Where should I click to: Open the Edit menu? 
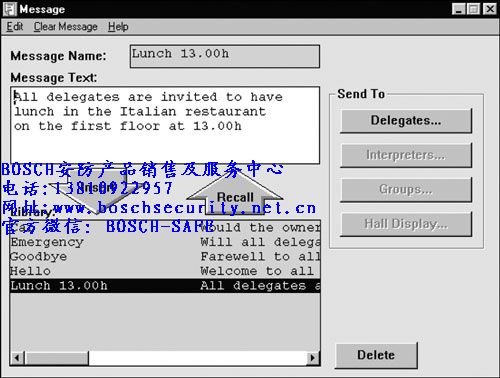(15, 27)
